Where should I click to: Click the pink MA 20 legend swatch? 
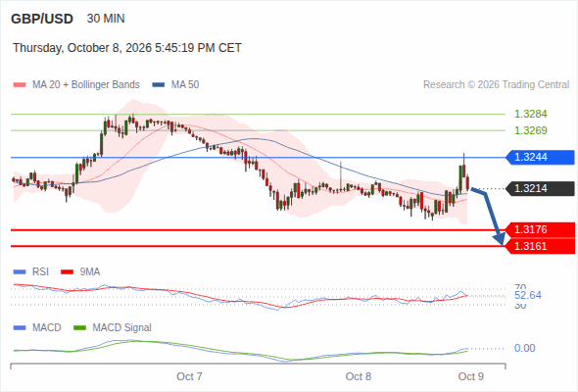click(20, 85)
